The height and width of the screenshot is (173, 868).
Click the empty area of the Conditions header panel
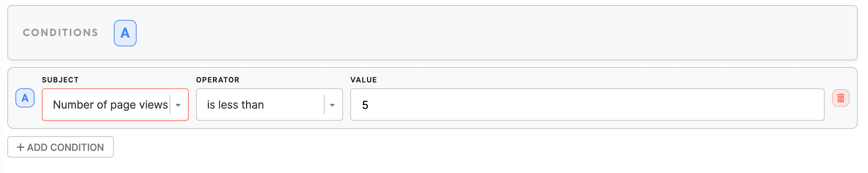click(477, 33)
